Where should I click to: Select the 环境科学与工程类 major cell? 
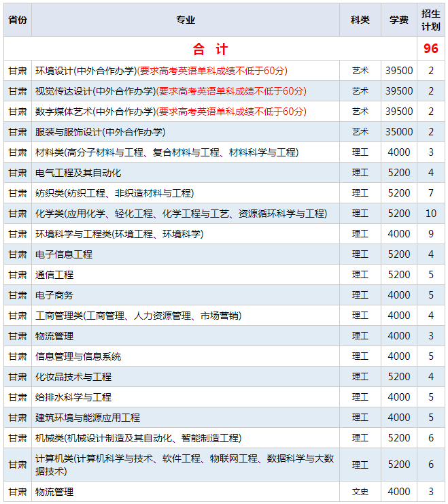186,234
